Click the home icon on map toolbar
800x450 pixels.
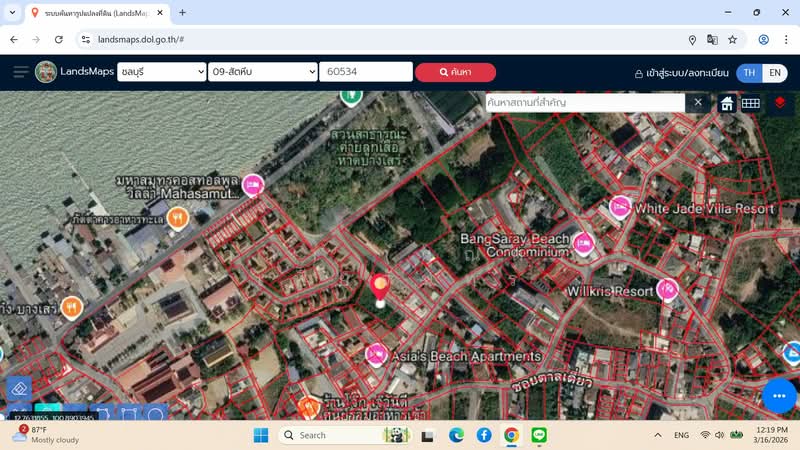727,103
